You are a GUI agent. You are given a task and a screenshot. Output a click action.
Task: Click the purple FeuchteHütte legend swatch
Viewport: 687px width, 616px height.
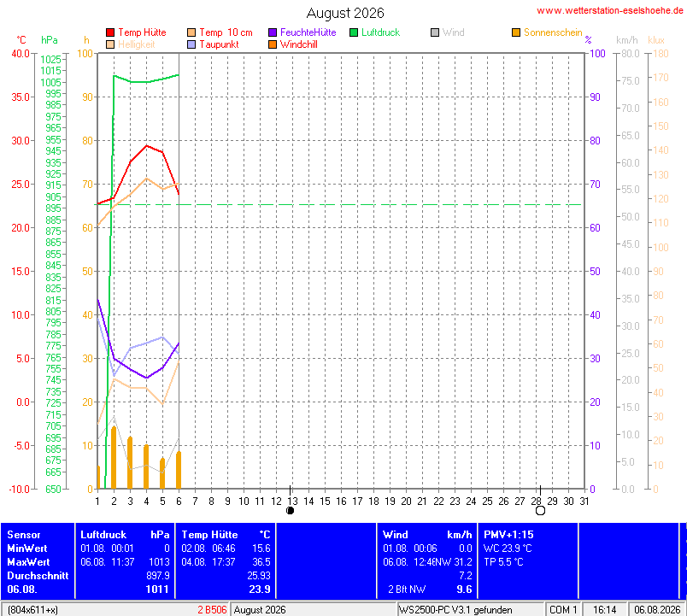pos(273,32)
